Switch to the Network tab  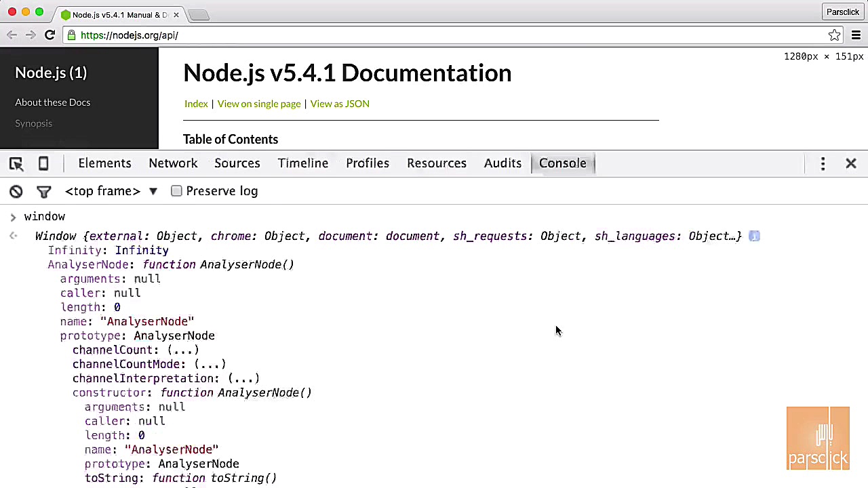point(173,163)
